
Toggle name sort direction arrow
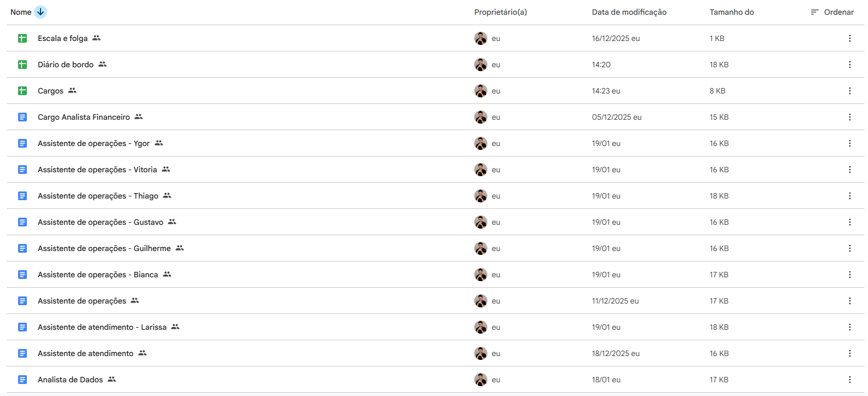click(41, 12)
